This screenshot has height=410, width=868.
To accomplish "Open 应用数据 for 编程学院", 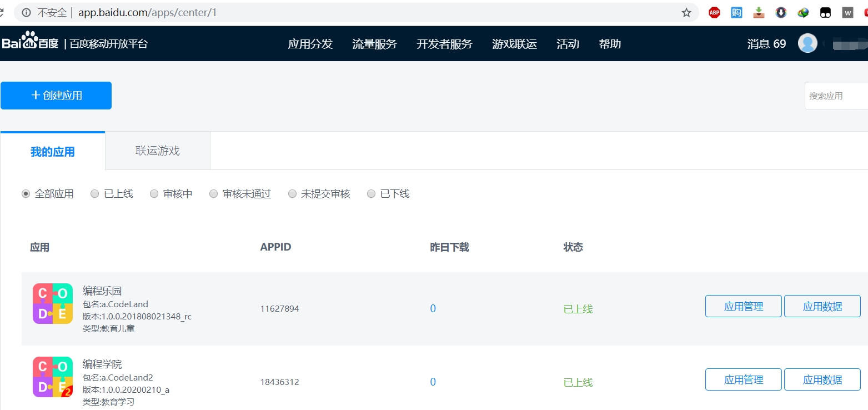I will (822, 379).
